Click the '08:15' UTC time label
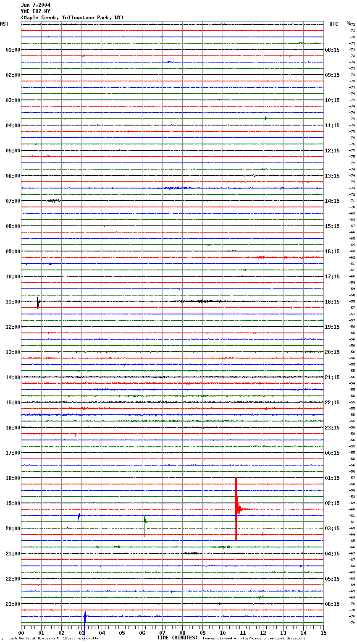Viewport: 357px width, 644px height. point(332,50)
